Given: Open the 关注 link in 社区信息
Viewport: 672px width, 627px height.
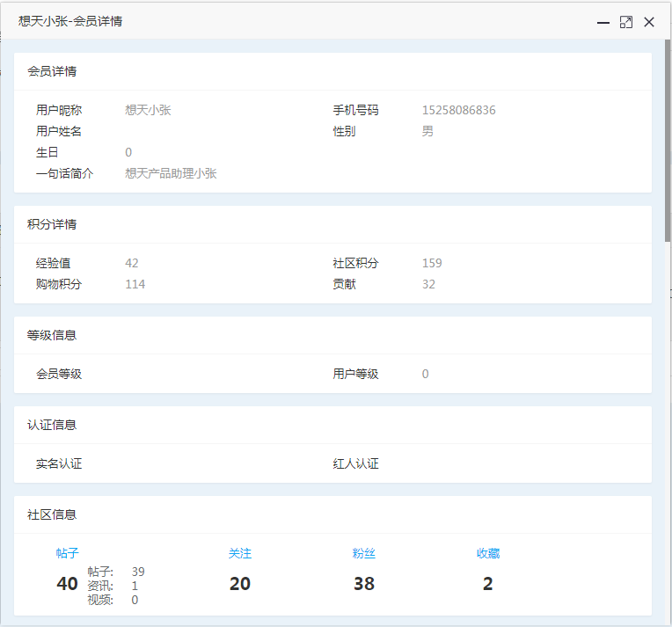Looking at the screenshot, I should click(x=240, y=553).
